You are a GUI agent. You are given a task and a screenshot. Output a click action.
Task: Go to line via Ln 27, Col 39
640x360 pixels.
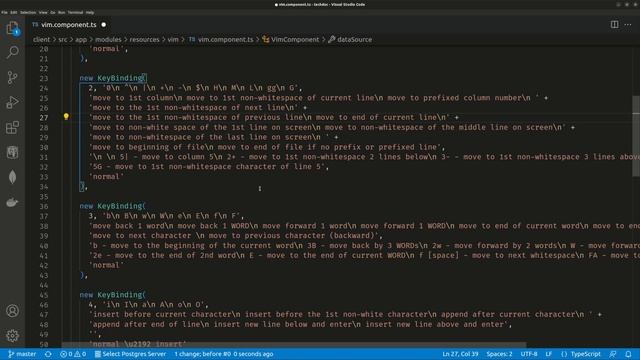pyautogui.click(x=460, y=354)
